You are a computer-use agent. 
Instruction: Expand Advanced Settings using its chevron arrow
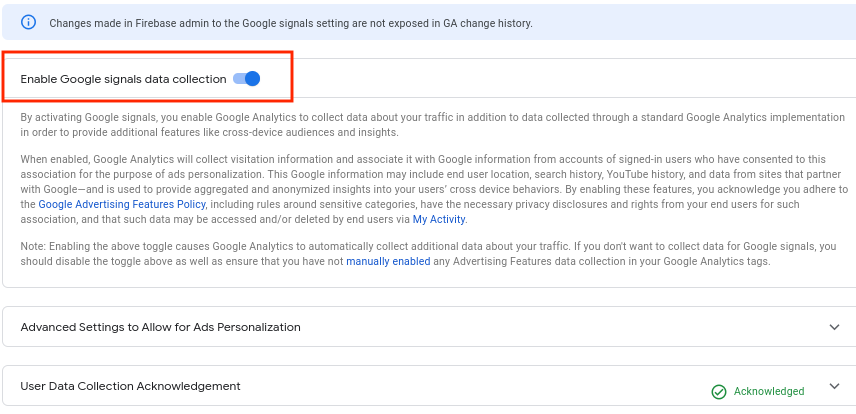[x=835, y=327]
